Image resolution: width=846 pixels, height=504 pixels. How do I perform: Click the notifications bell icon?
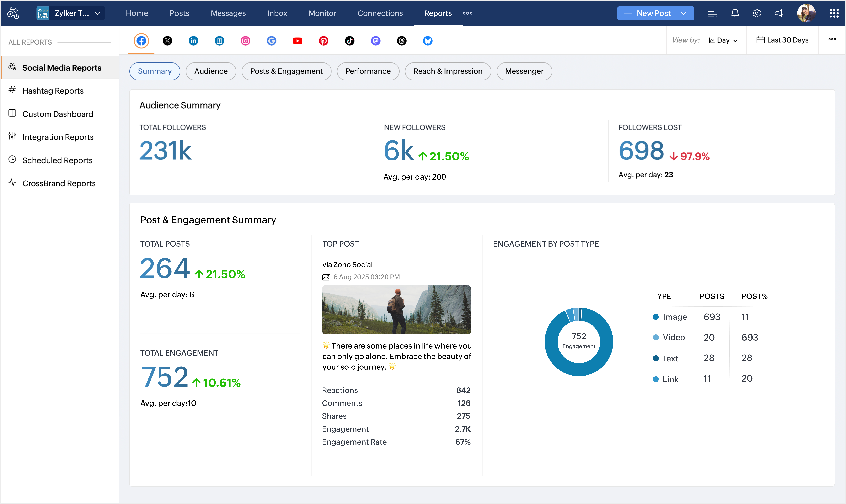[735, 13]
